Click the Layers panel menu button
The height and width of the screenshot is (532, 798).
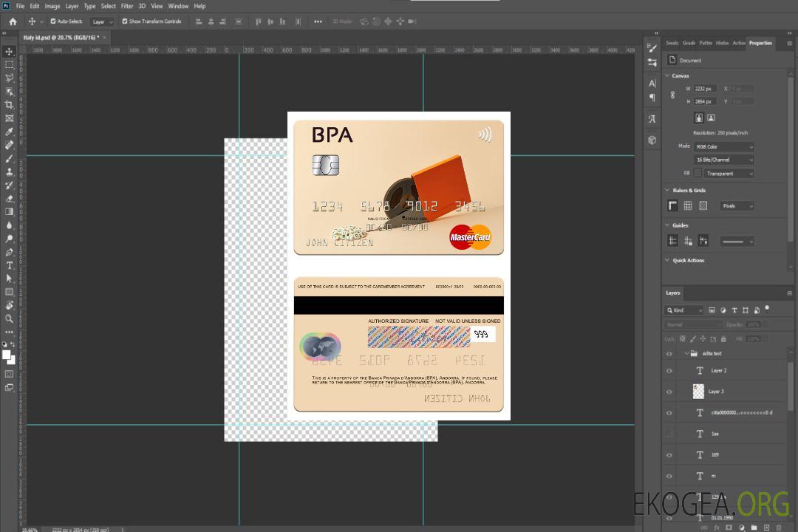[x=789, y=293]
